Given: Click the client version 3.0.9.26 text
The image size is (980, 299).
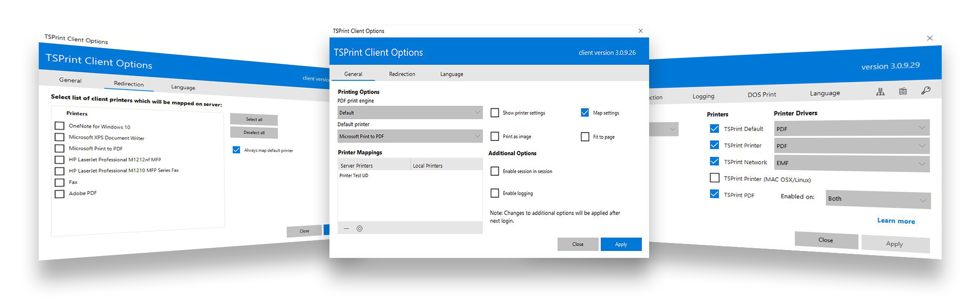Looking at the screenshot, I should (607, 53).
